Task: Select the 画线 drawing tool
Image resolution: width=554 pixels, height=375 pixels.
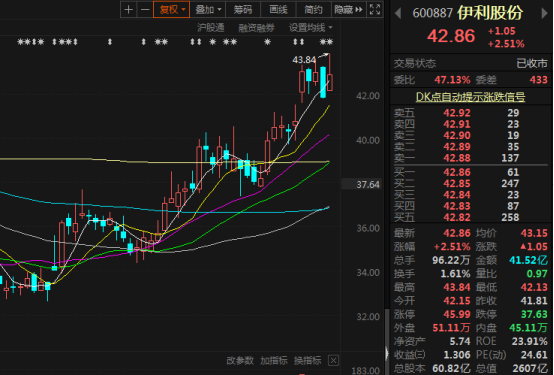Action: tap(278, 10)
